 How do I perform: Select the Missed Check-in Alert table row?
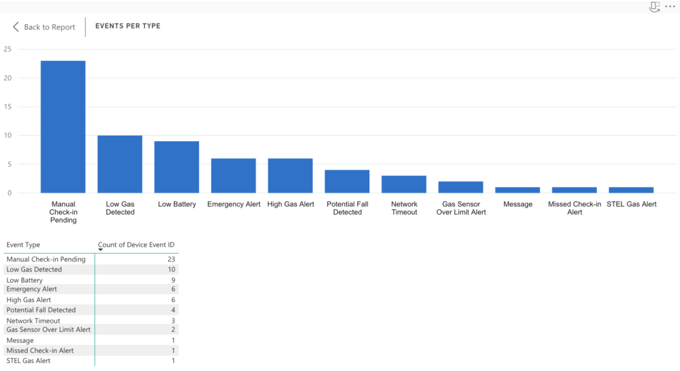click(x=91, y=350)
